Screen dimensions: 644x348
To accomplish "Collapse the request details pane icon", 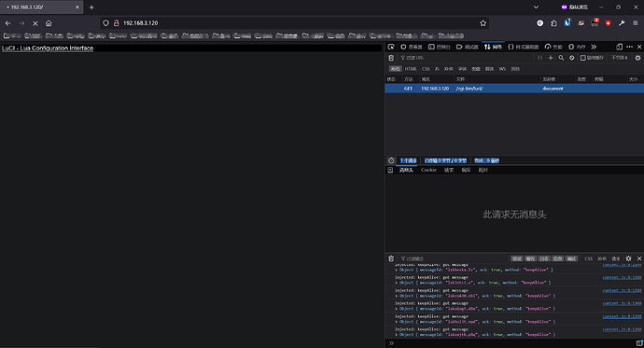I will (x=390, y=170).
